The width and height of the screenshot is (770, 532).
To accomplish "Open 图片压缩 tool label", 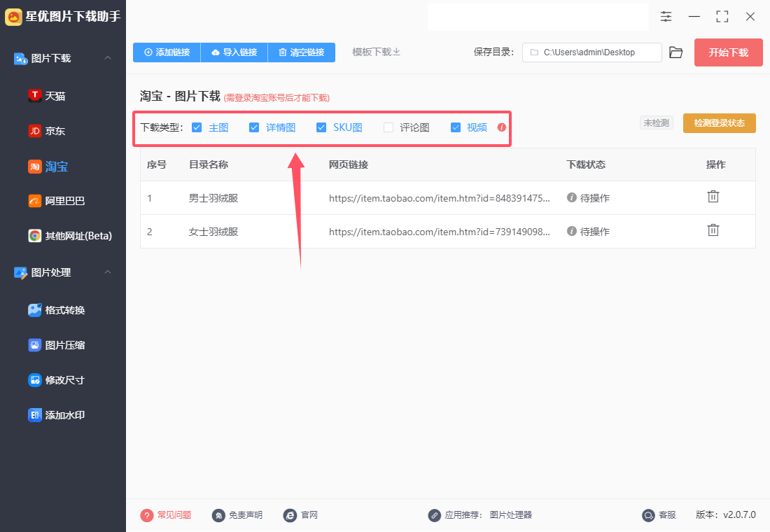I will pyautogui.click(x=65, y=345).
